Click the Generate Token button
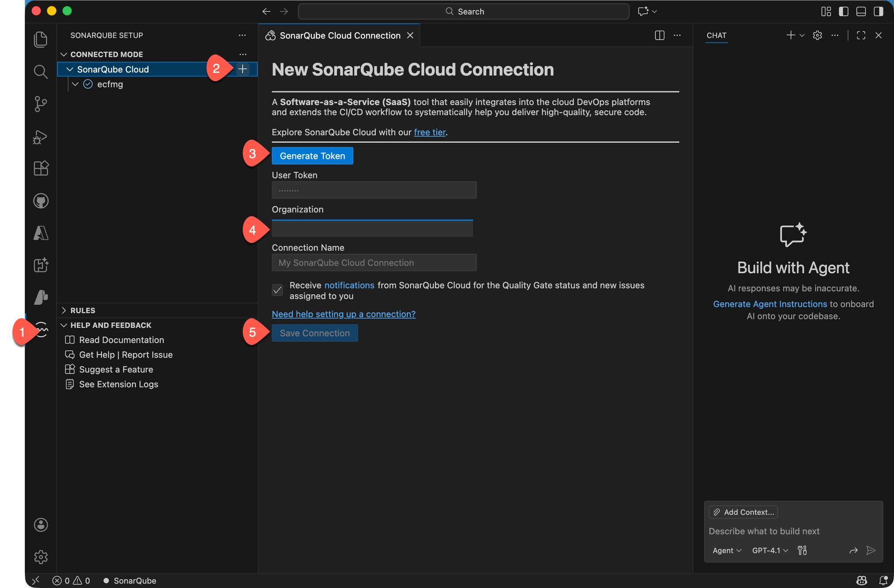The image size is (894, 588). [313, 156]
